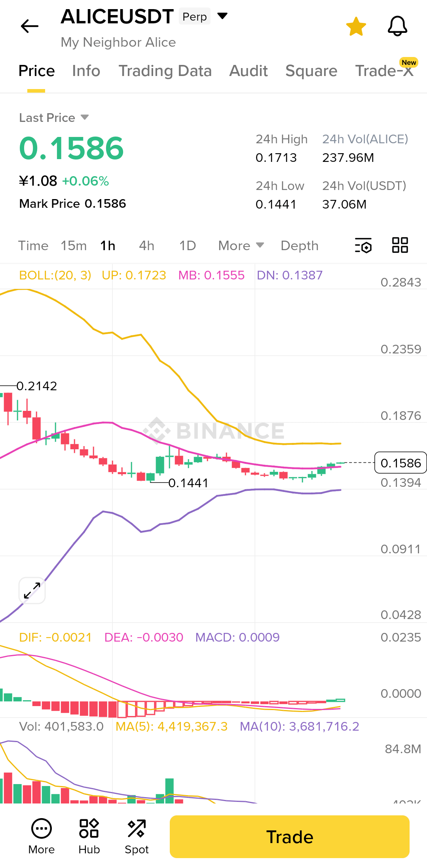Tap the yellow Trade button
427x868 pixels.
tap(290, 837)
